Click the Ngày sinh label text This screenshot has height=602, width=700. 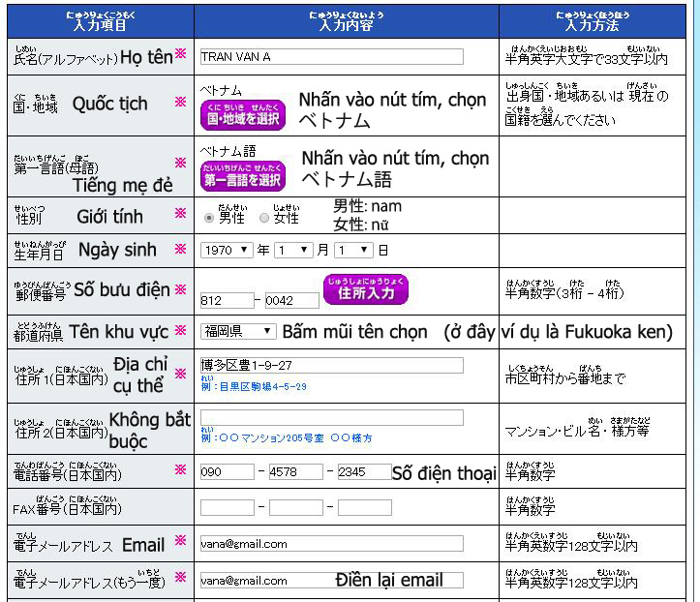click(117, 250)
